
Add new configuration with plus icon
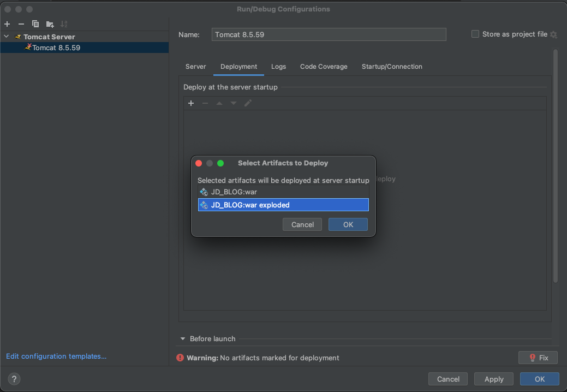(x=7, y=24)
